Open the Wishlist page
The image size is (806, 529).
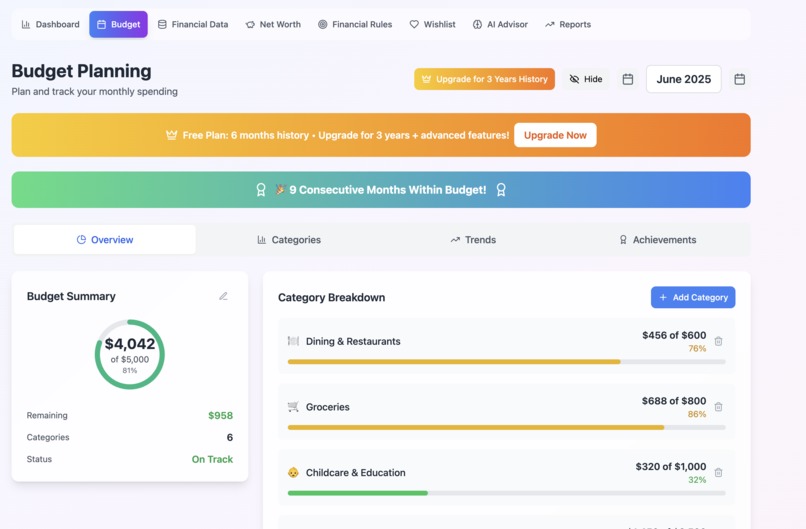point(432,24)
